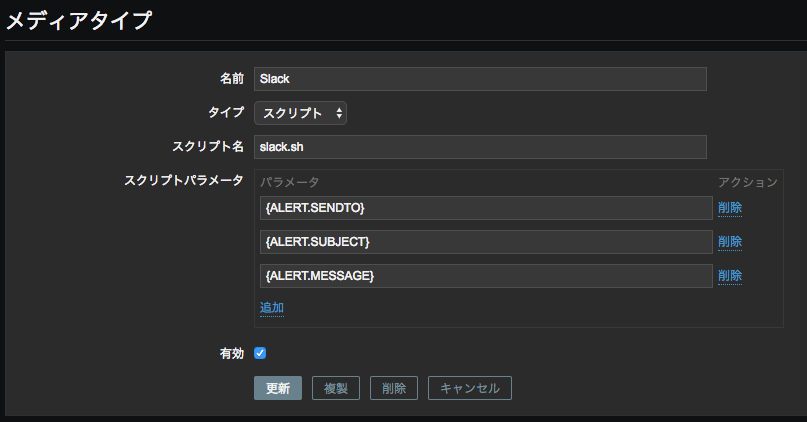Click the メディアタイプ page heading
The image size is (807, 422).
tap(80, 20)
